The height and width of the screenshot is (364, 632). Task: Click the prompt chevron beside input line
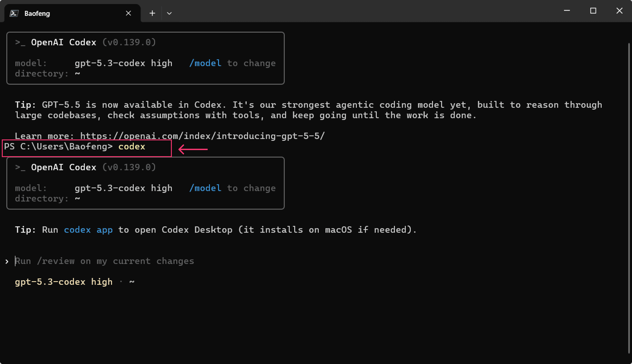pos(7,261)
